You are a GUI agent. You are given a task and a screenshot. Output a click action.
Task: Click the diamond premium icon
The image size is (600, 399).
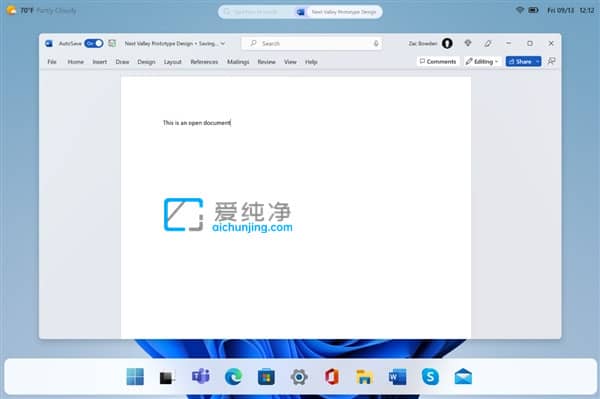(468, 43)
